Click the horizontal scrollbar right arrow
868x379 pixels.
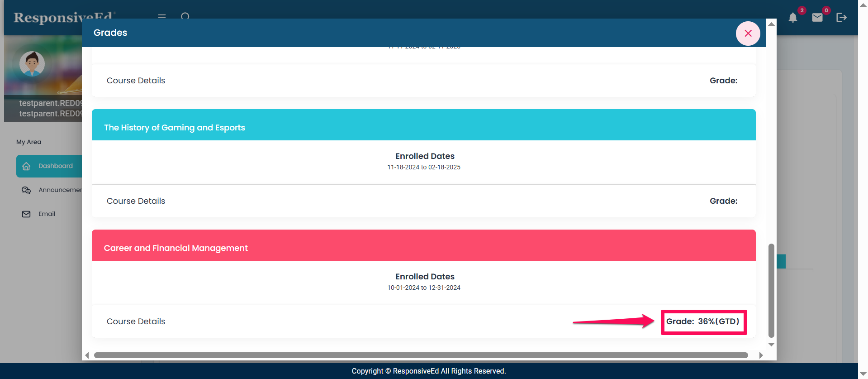[x=761, y=355]
